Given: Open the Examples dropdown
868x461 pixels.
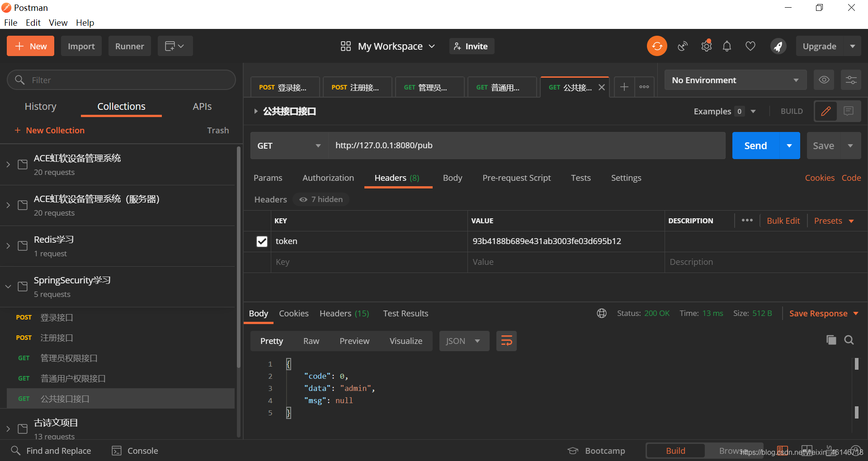Looking at the screenshot, I should [725, 111].
